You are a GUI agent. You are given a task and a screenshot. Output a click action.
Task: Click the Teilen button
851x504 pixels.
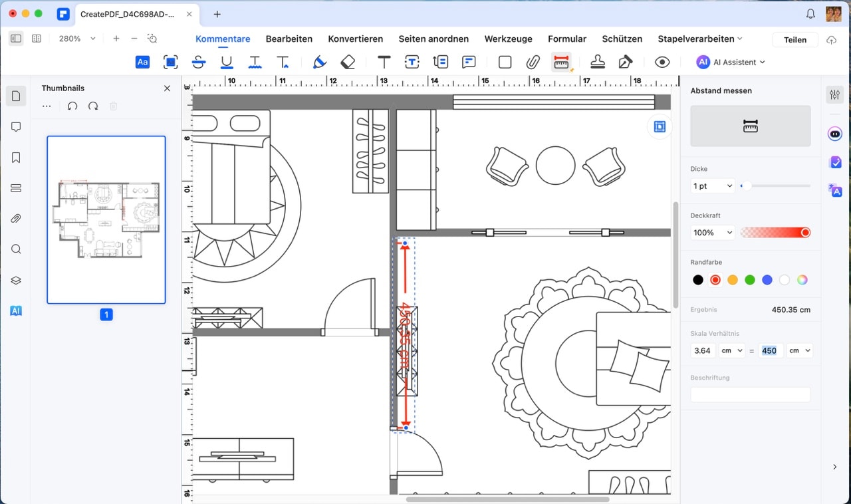(795, 39)
